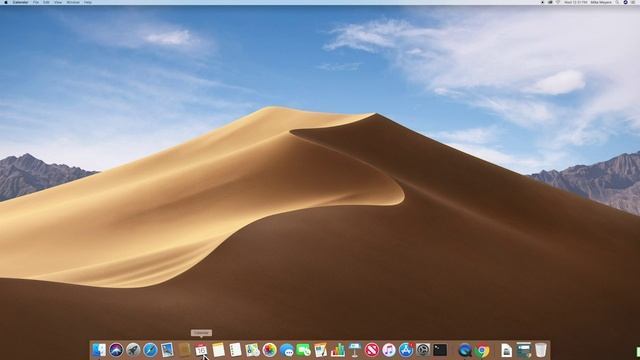Viewport: 640px width, 360px height.
Task: Open the Trash in the Dock
Action: 541,350
